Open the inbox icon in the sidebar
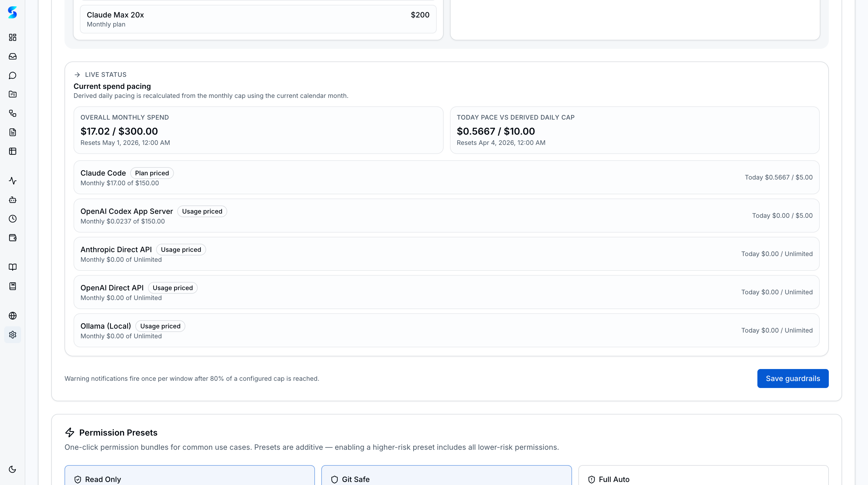Screen dimensions: 868x485 (x=12, y=56)
